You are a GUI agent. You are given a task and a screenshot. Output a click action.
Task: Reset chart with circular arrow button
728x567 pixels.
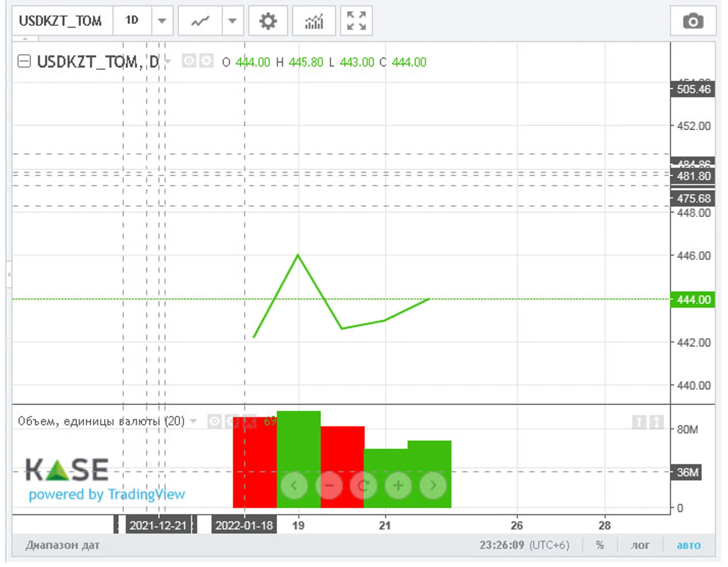tap(363, 485)
